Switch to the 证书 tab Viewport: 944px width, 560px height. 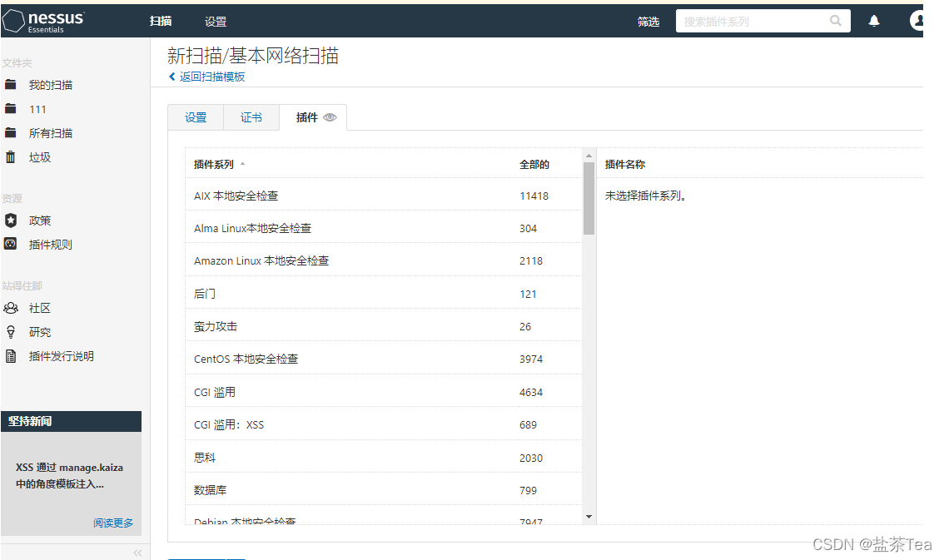[251, 117]
